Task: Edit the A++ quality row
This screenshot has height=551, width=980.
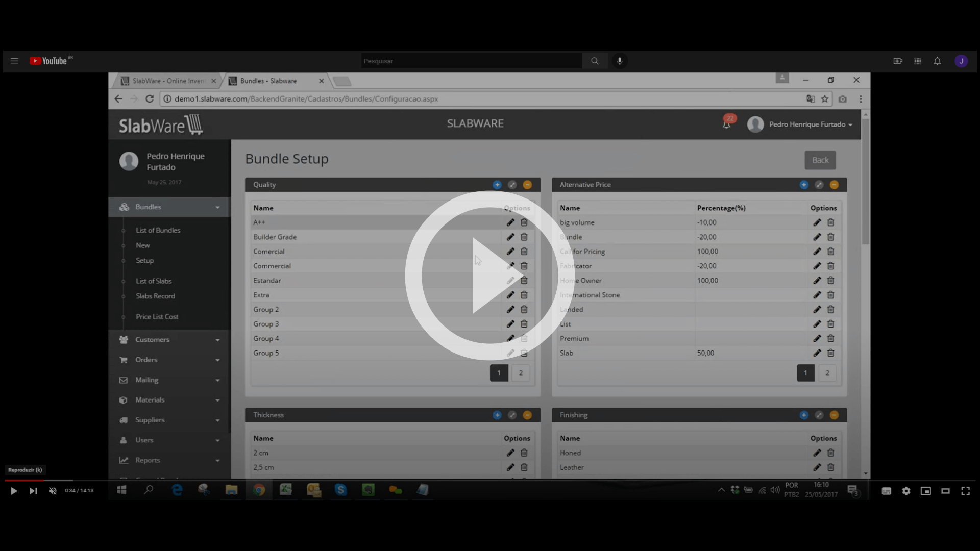Action: point(510,222)
